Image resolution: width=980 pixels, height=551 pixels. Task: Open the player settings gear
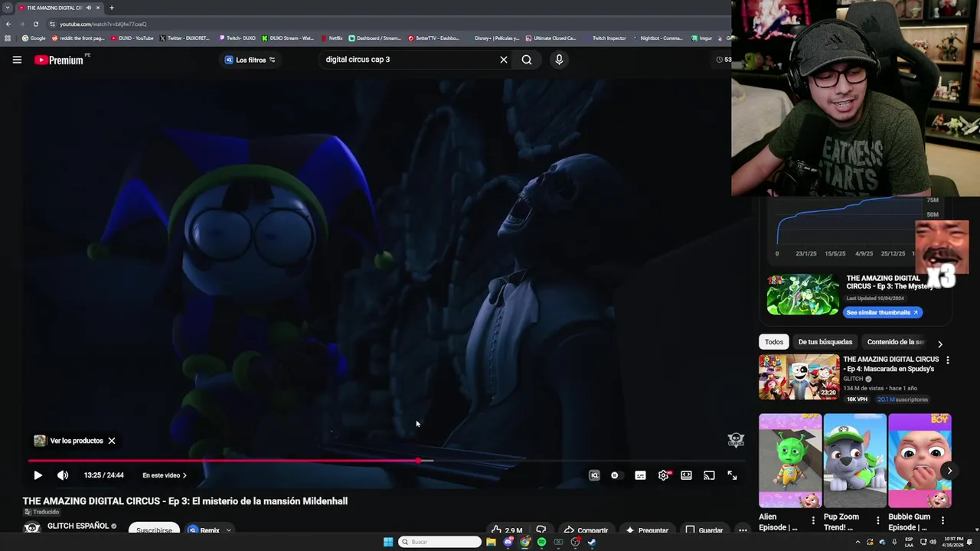tap(664, 475)
